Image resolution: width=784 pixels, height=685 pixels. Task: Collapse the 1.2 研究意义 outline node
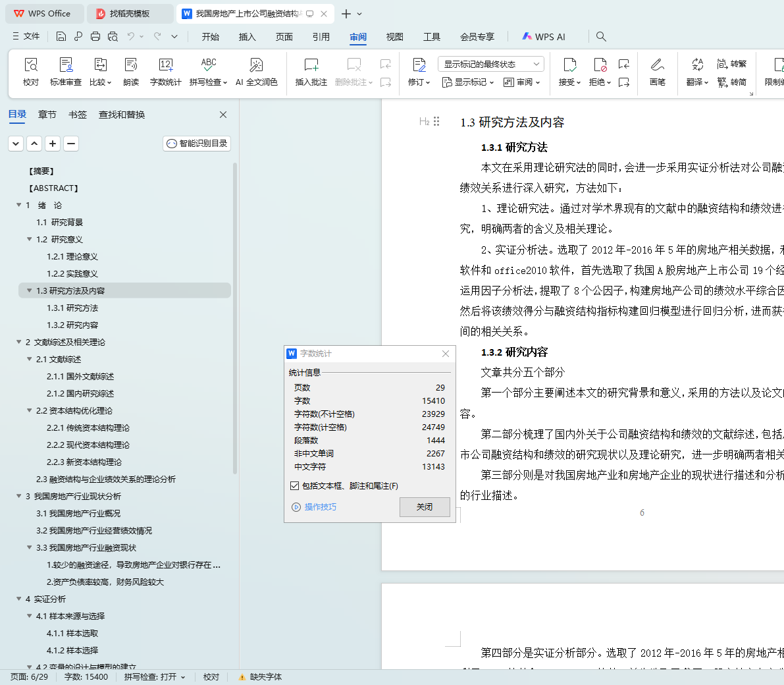point(30,239)
